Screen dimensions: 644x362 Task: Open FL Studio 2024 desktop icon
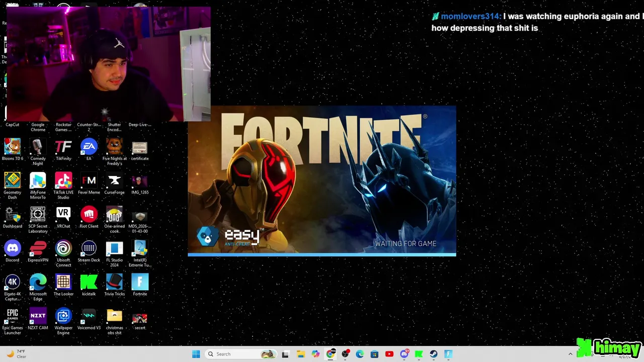(114, 253)
